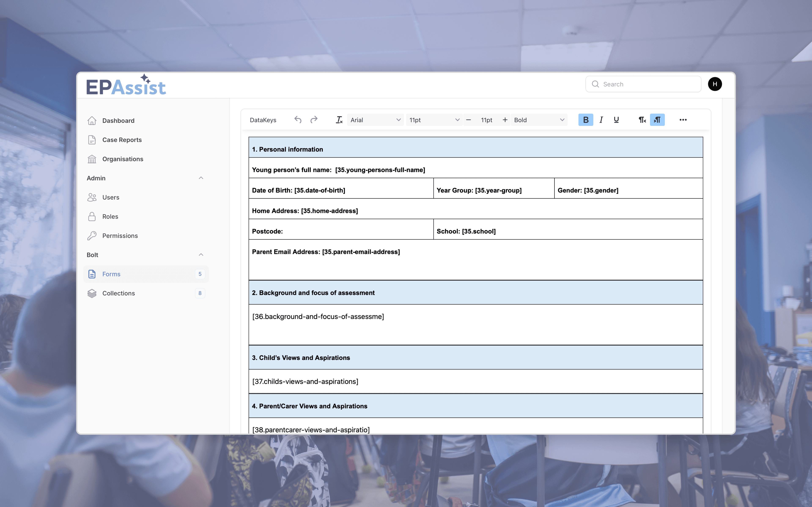Open the Forms page in Bolt

[111, 274]
